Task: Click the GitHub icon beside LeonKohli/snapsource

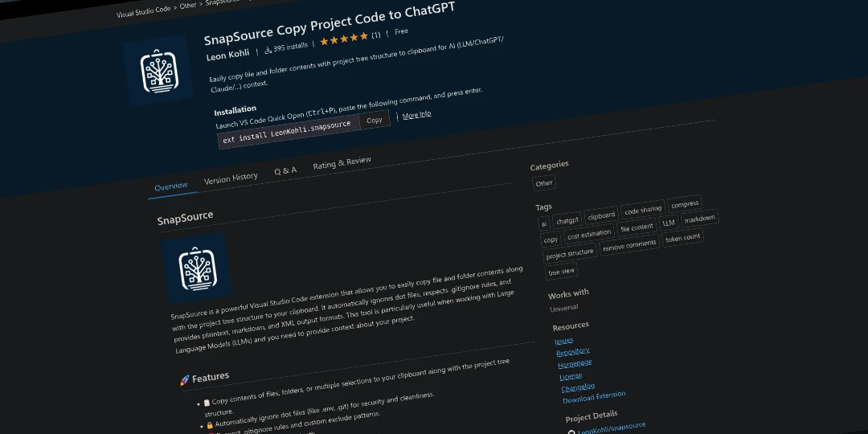Action: (571, 432)
